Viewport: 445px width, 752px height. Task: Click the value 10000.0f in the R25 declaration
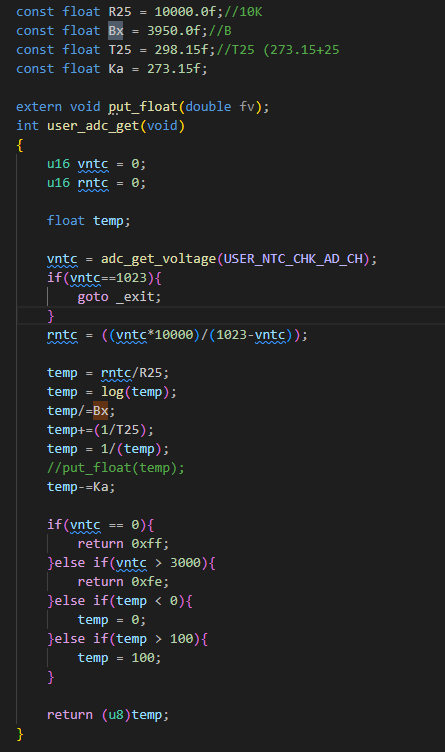[185, 12]
